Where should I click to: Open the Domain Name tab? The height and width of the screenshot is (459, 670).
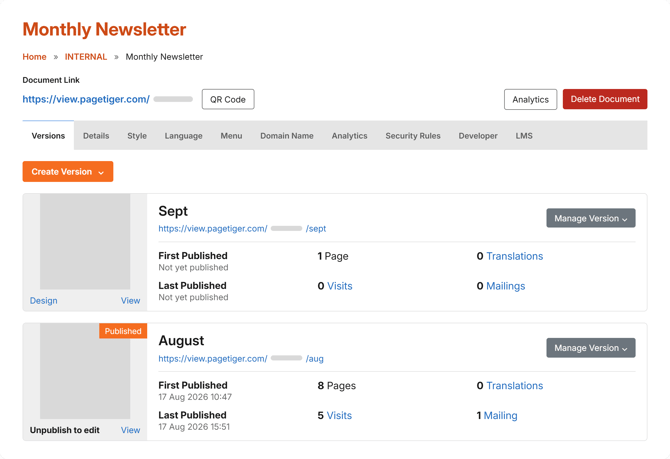click(x=287, y=135)
